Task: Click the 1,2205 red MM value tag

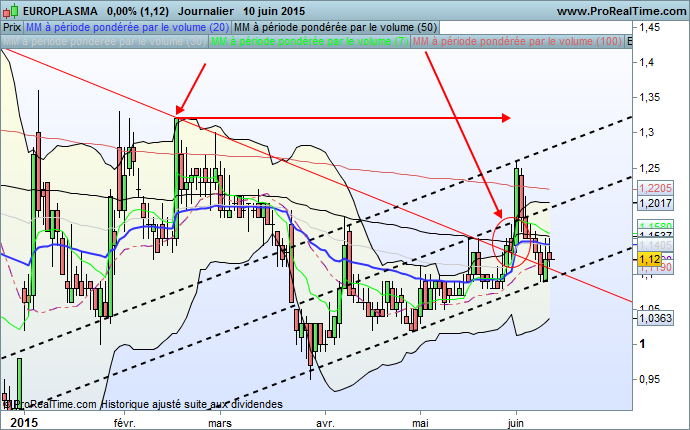Action: [655, 188]
